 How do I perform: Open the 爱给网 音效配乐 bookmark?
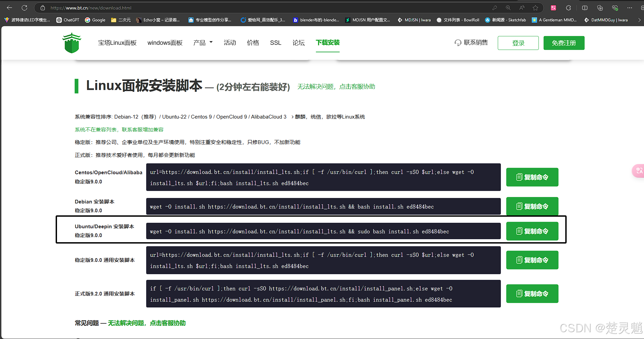[263, 20]
